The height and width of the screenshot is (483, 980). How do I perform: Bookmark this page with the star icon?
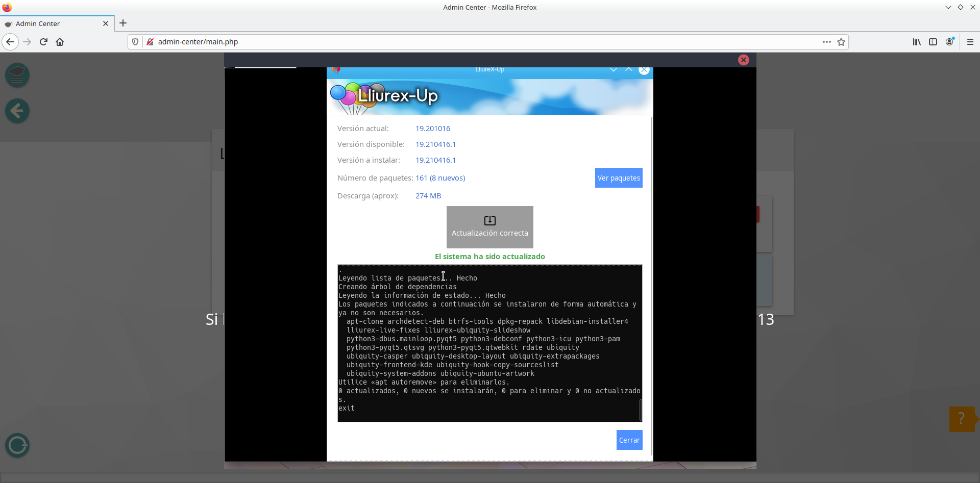pos(841,42)
